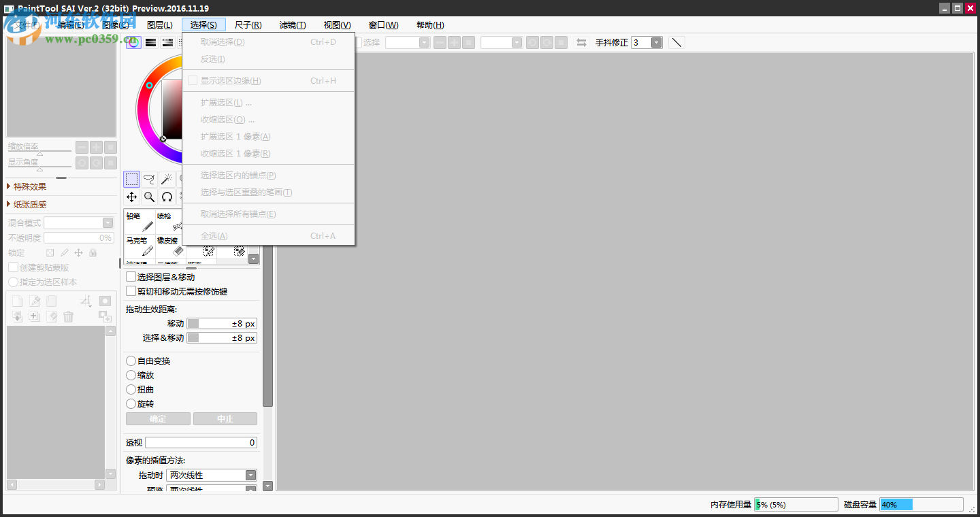Pick the Magic Wand tool
The height and width of the screenshot is (517, 980).
(167, 179)
